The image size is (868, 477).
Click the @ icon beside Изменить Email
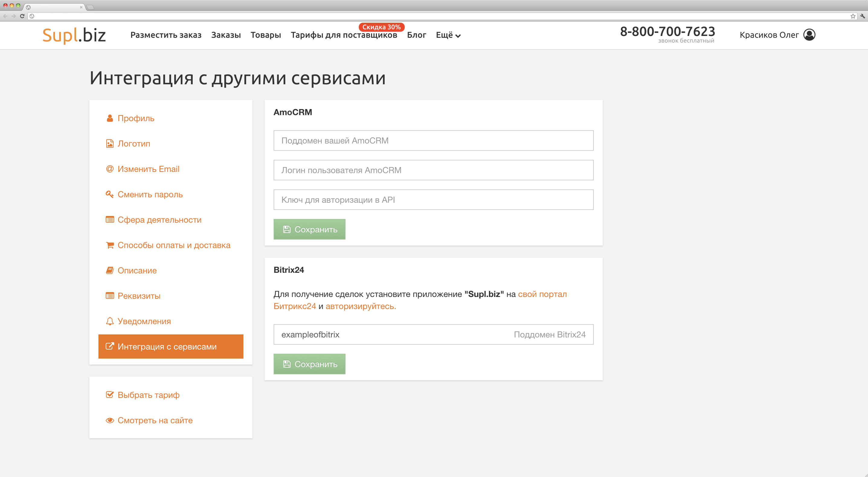pos(110,169)
